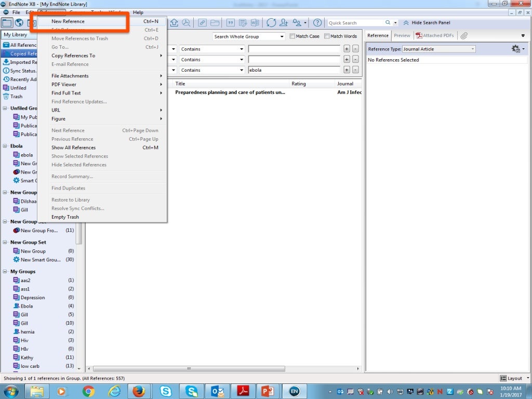Select the hernia group
532x399 pixels.
pos(28,332)
